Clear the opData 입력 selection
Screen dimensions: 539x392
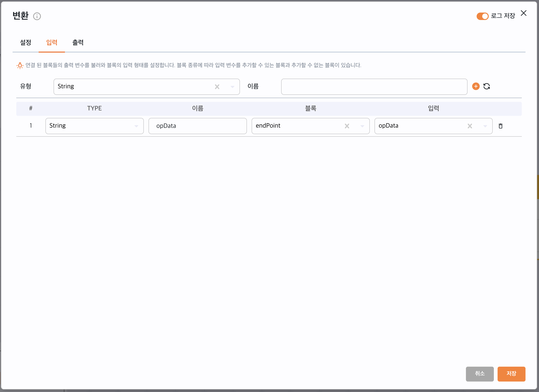470,126
